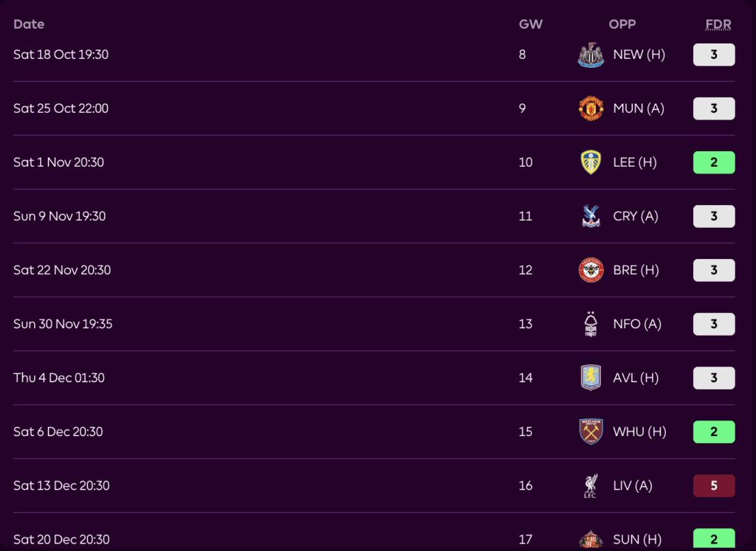Click the Crystal Palace club crest
The width and height of the screenshot is (756, 551).
[591, 216]
